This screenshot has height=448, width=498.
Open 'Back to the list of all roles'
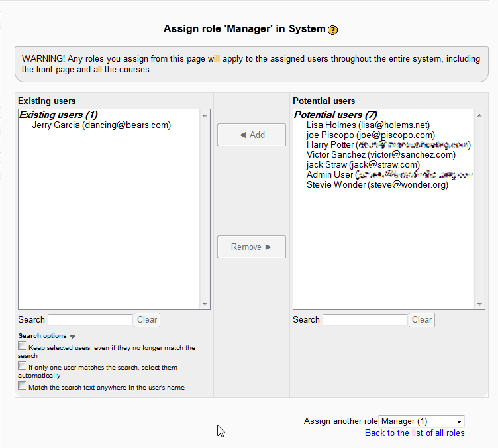coord(415,433)
